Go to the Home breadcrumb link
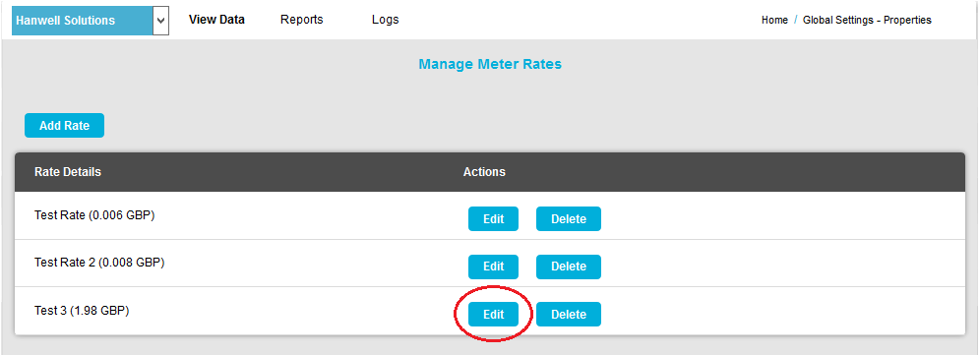This screenshot has height=355, width=980. pyautogui.click(x=774, y=20)
